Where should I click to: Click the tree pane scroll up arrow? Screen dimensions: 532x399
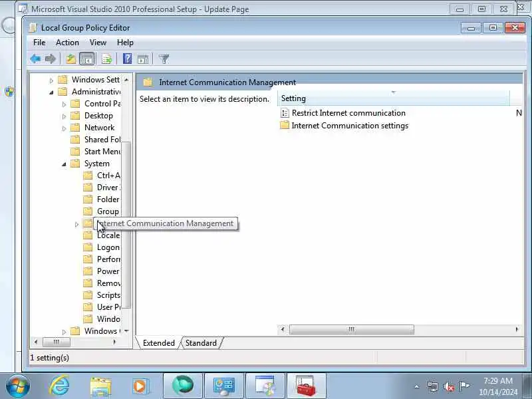(x=126, y=80)
